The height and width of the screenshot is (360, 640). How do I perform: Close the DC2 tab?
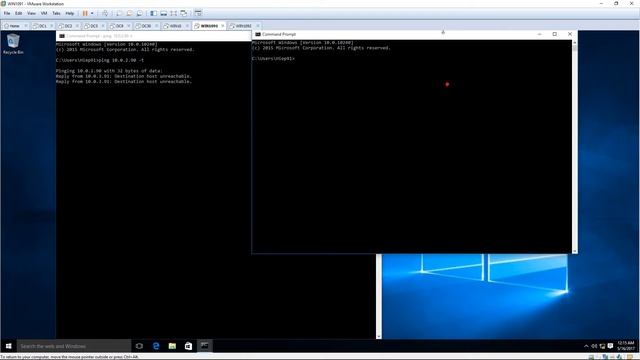77,26
